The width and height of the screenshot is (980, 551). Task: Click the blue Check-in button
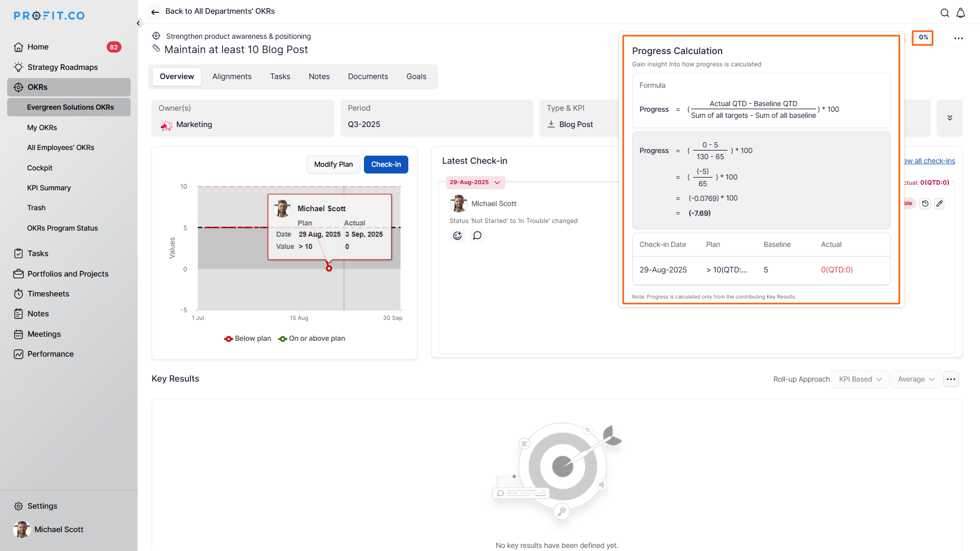point(386,164)
